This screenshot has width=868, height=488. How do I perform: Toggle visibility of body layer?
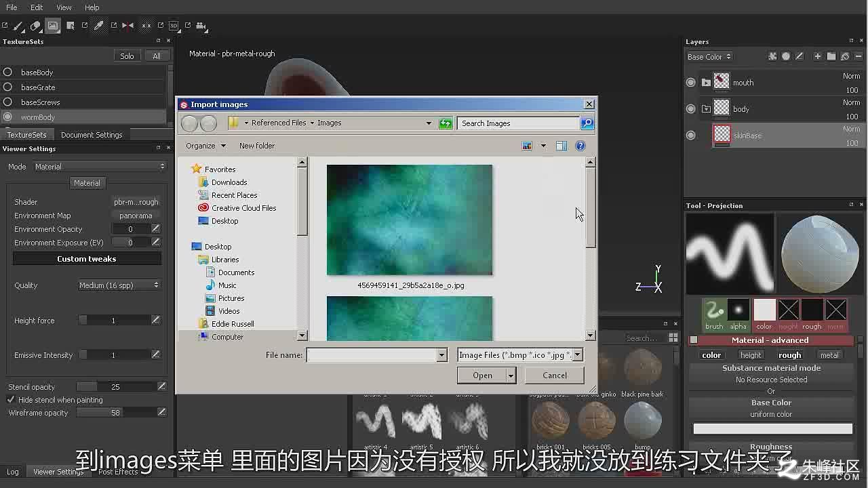click(x=691, y=108)
